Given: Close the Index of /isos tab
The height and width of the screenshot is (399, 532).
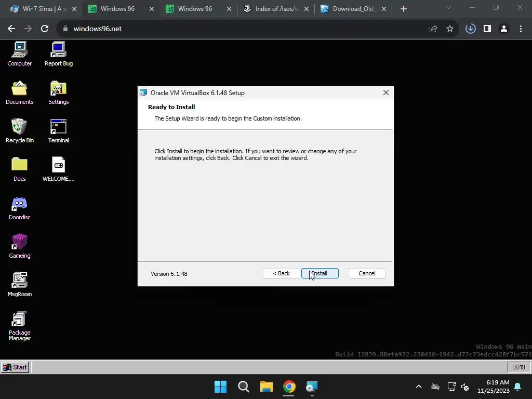Looking at the screenshot, I should (x=307, y=9).
